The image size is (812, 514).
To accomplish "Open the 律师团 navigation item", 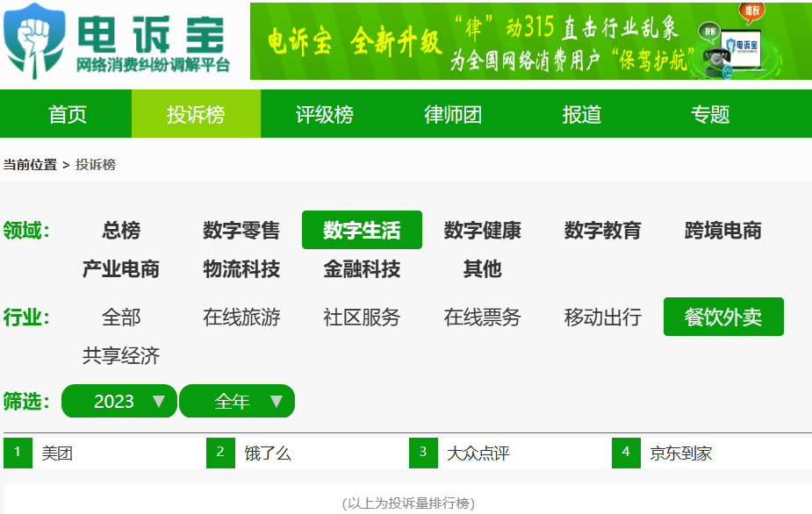I will click(453, 114).
